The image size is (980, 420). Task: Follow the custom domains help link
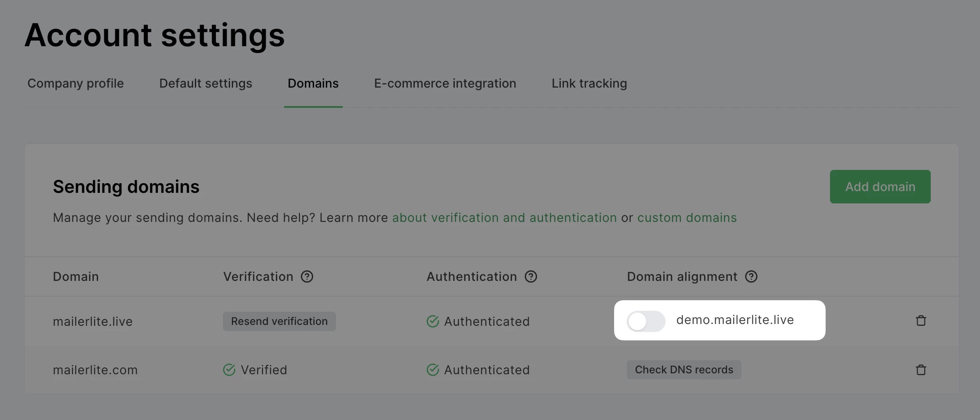tap(687, 217)
